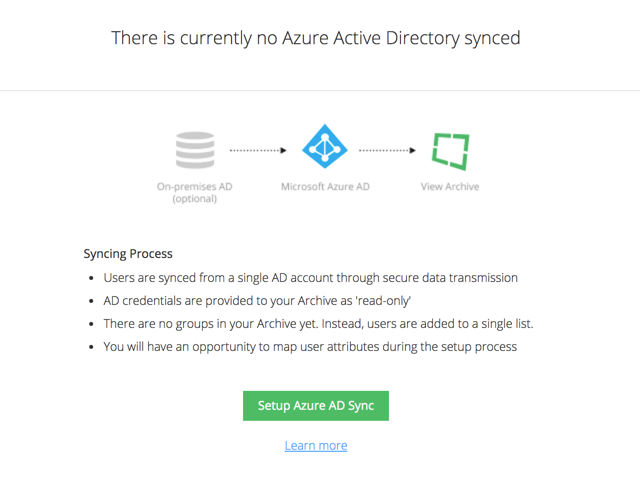
Task: Click the green View Archive logo icon
Action: point(451,151)
